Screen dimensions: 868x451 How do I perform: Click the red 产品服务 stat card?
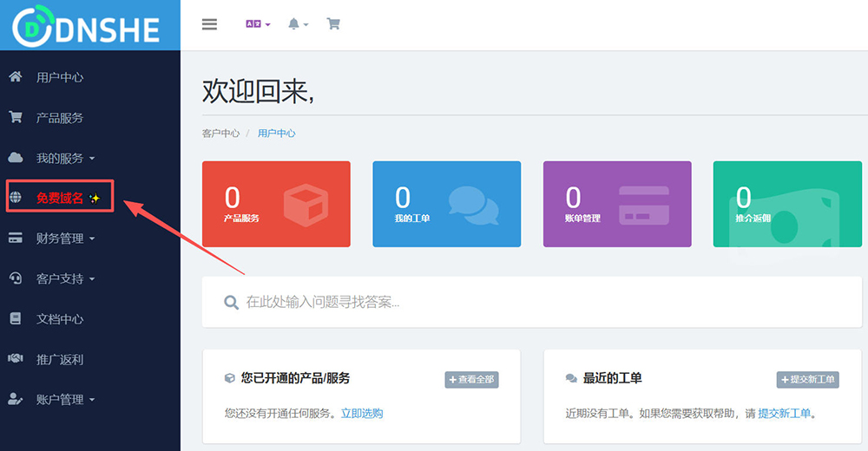click(x=276, y=204)
